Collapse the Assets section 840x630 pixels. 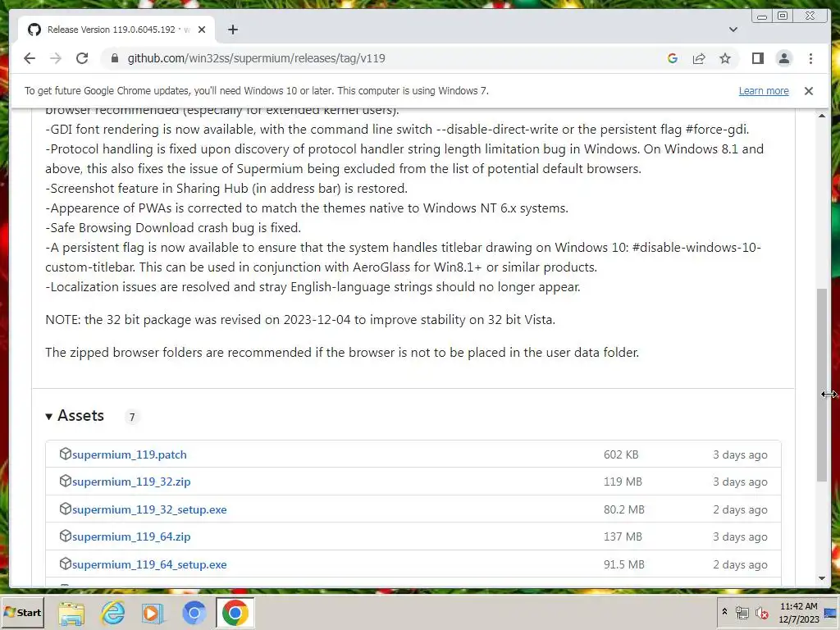tap(75, 416)
